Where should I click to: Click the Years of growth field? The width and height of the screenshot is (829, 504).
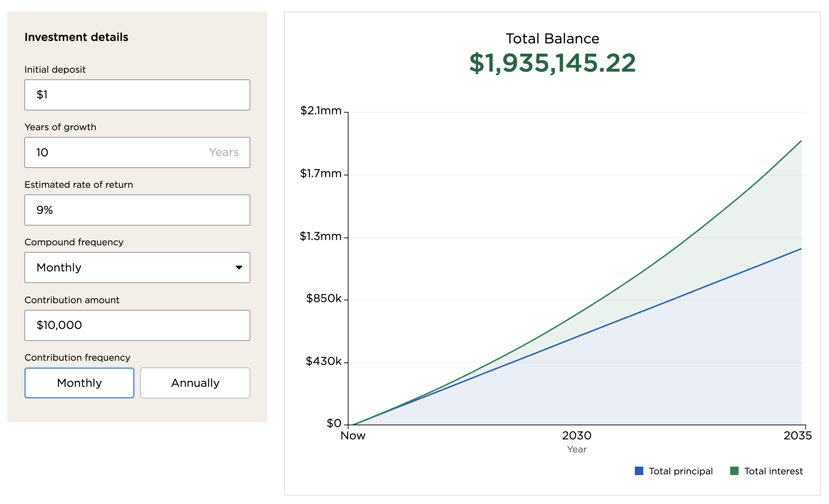tap(137, 152)
